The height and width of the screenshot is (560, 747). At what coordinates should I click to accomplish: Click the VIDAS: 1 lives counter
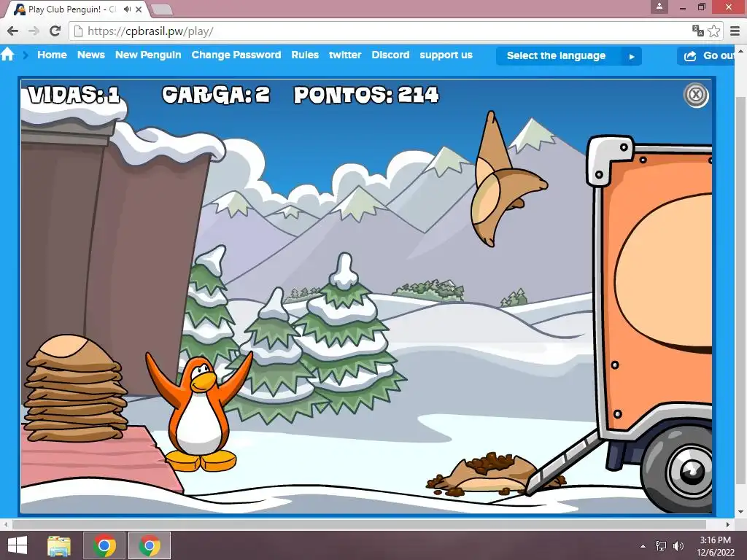pos(74,95)
